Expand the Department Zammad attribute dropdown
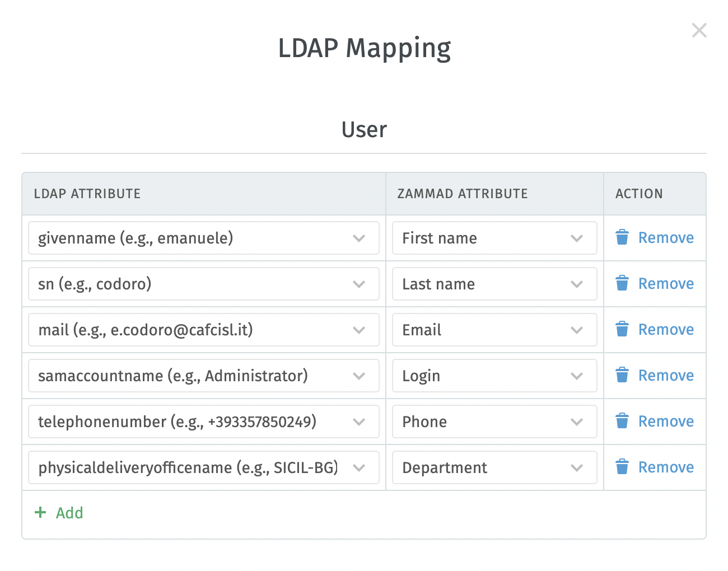Image resolution: width=728 pixels, height=571 pixels. tap(577, 467)
